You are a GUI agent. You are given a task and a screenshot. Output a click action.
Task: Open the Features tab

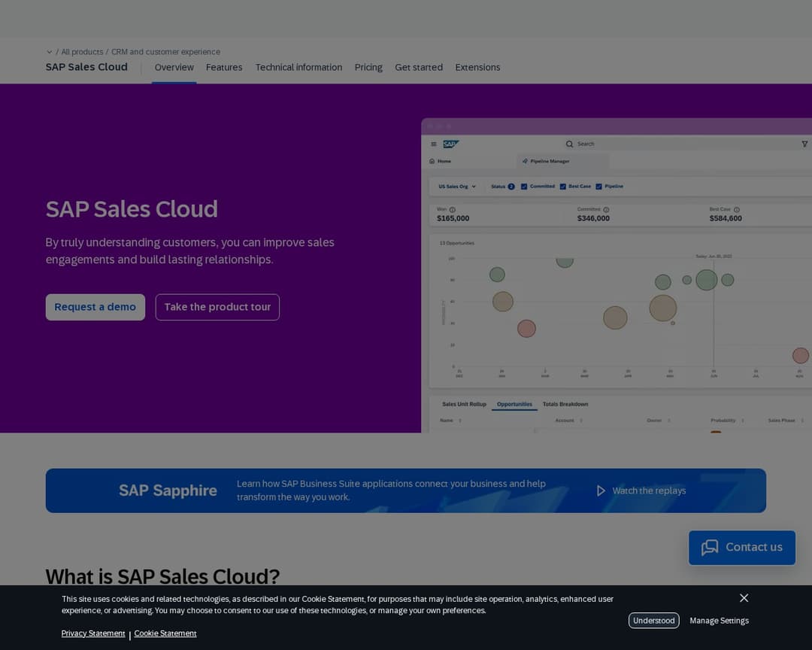click(x=224, y=68)
